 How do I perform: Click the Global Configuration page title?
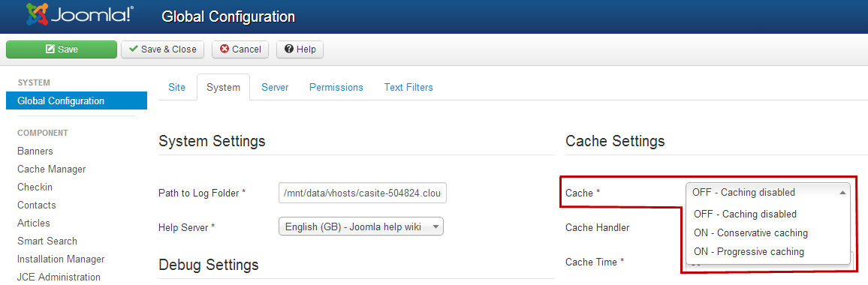(x=228, y=16)
